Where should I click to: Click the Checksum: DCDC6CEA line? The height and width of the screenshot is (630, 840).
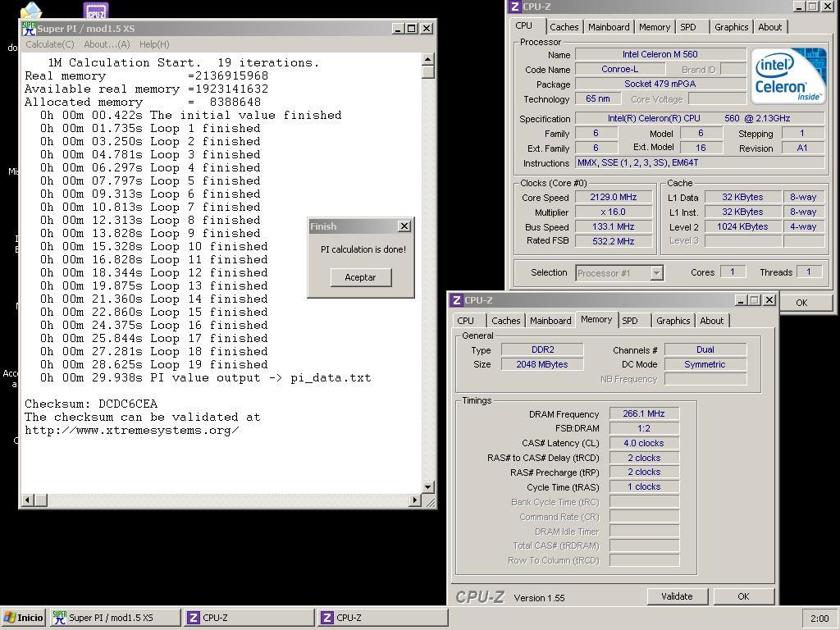pos(91,404)
